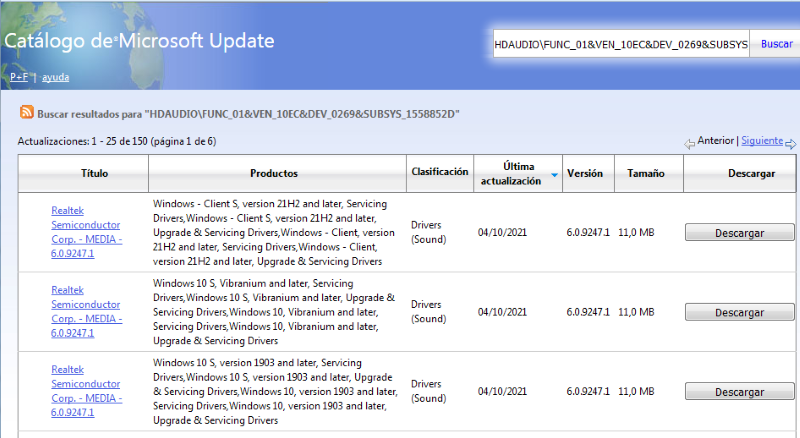Click the next page arrow icon
The image size is (800, 438).
pos(790,144)
